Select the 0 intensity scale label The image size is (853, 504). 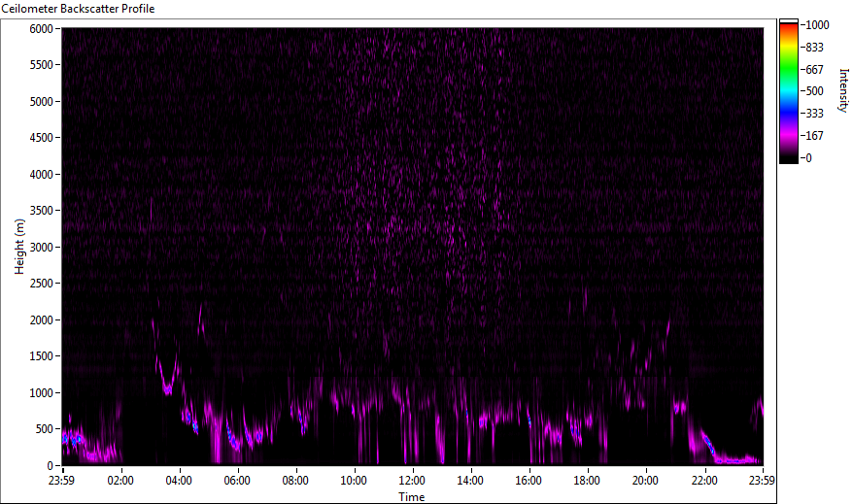pos(809,158)
